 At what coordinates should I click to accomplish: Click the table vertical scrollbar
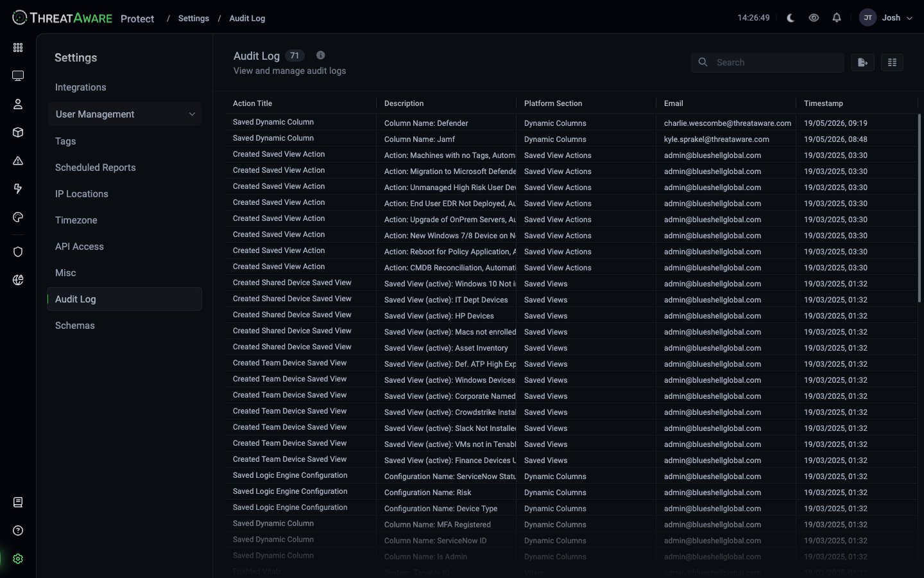[x=920, y=209]
